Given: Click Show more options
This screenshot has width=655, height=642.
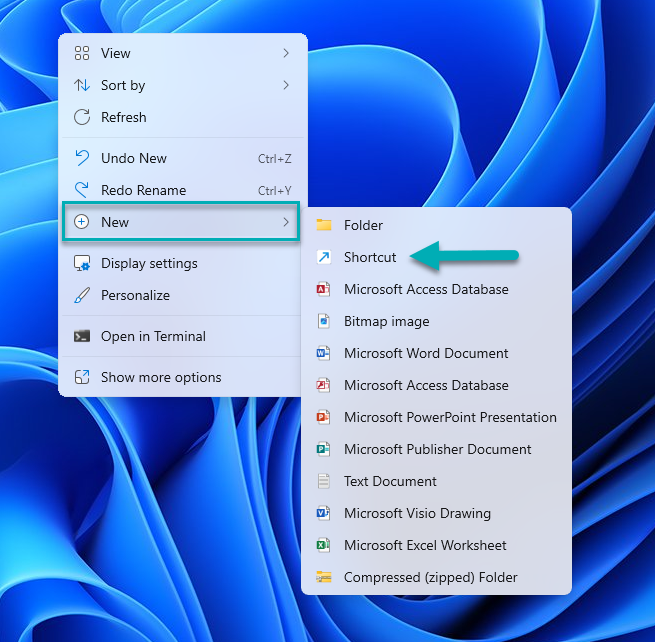Looking at the screenshot, I should coord(161,377).
